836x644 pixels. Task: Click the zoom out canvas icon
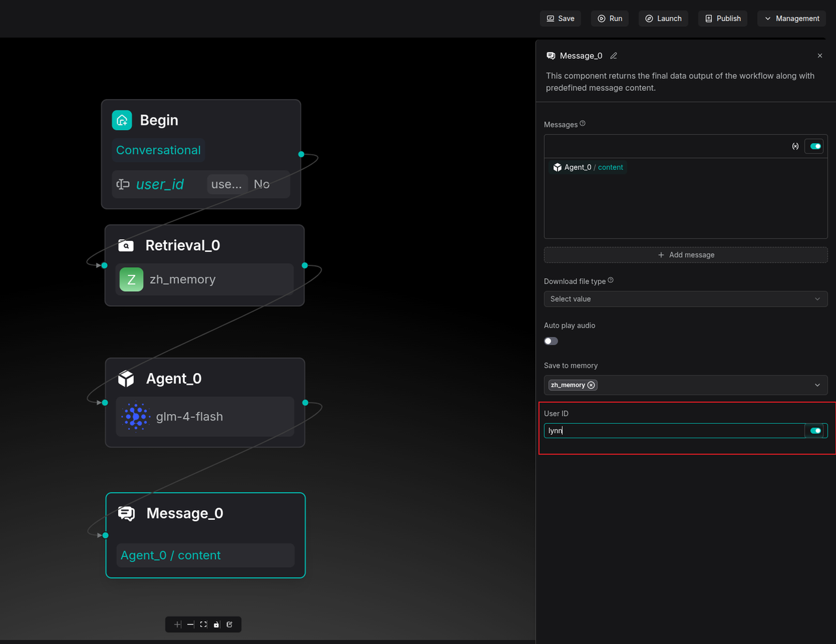tap(191, 624)
